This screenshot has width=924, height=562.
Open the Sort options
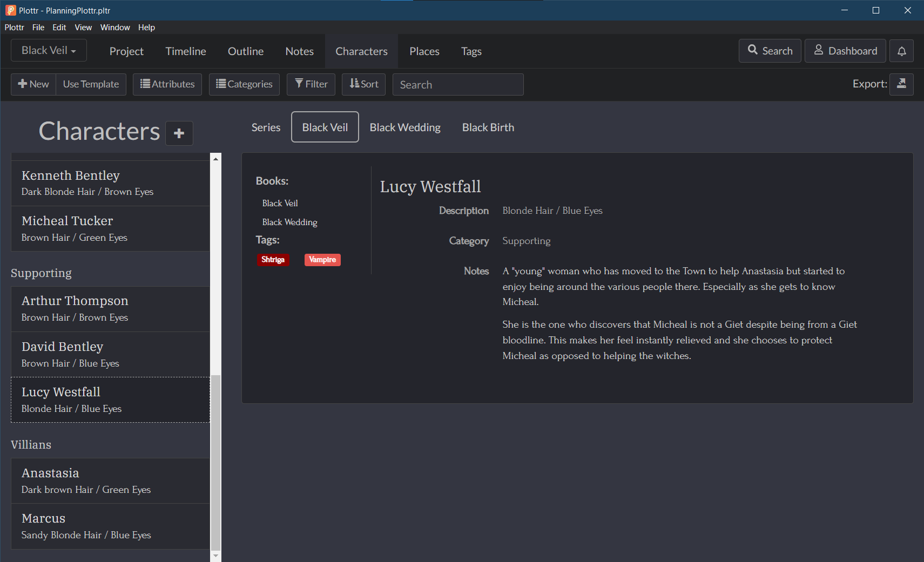(363, 84)
